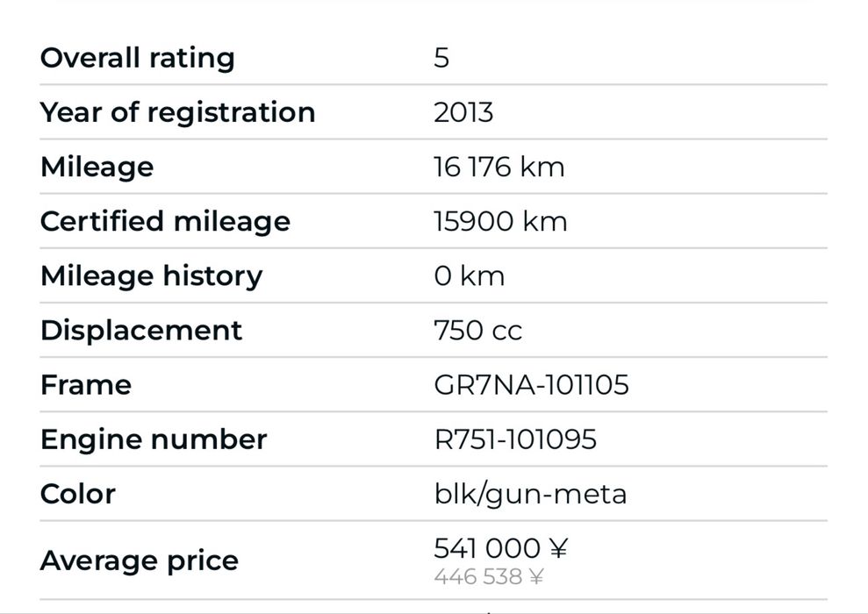Image resolution: width=868 pixels, height=614 pixels.
Task: Select the 16 176 km mileage value
Action: coord(499,167)
